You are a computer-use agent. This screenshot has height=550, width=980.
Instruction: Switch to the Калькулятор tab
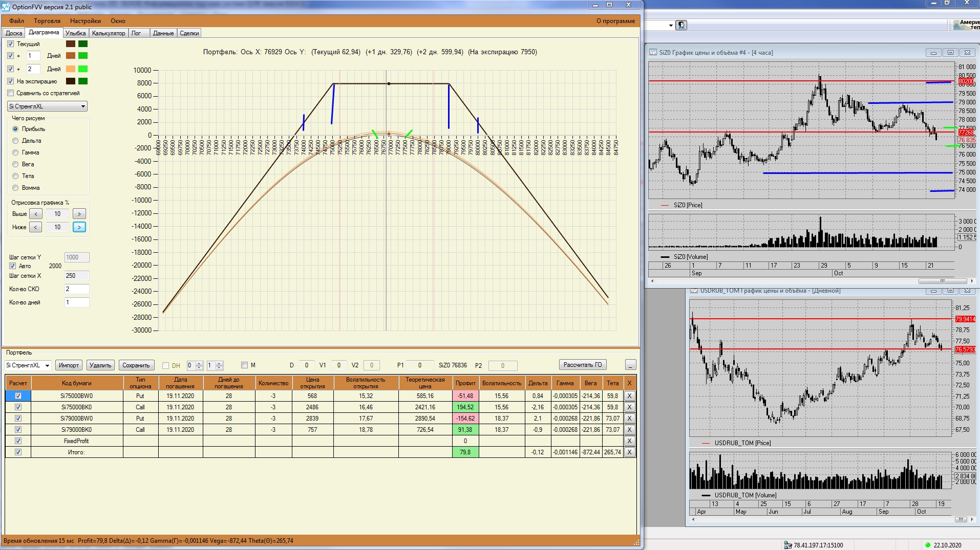(108, 33)
